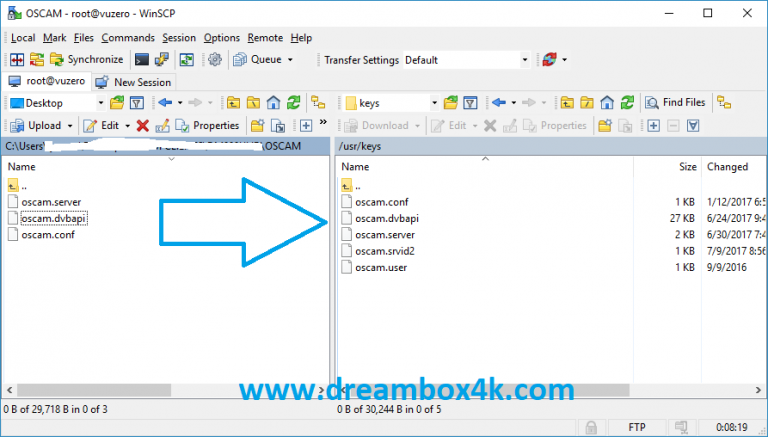Expand the local Edit dropdown arrow
This screenshot has width=768, height=437.
(x=127, y=126)
